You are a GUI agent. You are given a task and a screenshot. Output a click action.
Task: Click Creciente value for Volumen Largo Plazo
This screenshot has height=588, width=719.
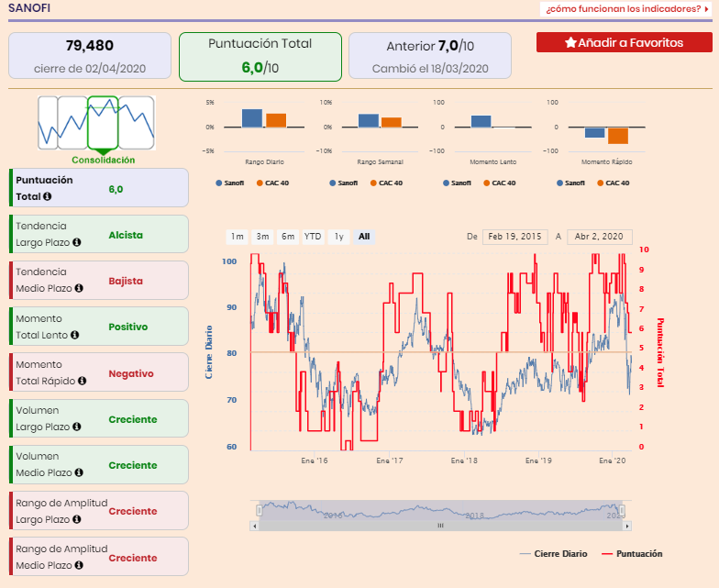click(x=132, y=420)
